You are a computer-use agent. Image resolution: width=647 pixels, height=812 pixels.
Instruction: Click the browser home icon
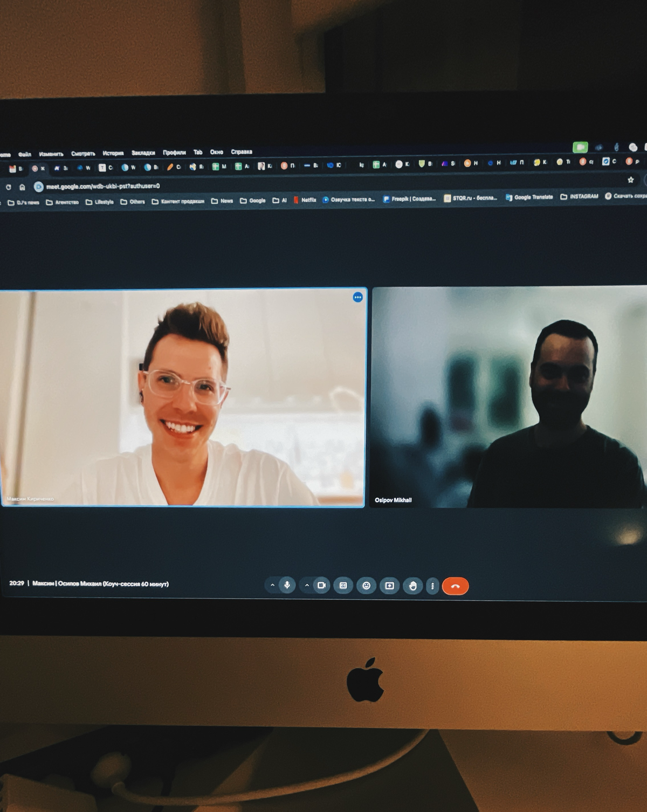click(22, 187)
